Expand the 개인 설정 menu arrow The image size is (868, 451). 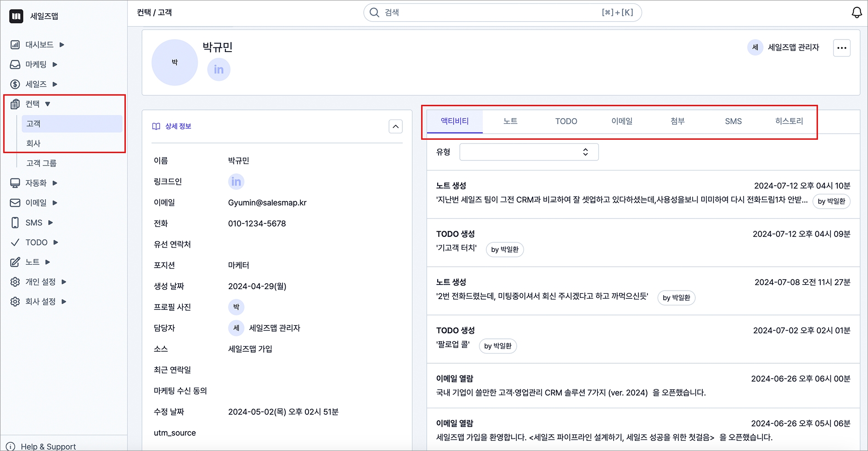63,282
